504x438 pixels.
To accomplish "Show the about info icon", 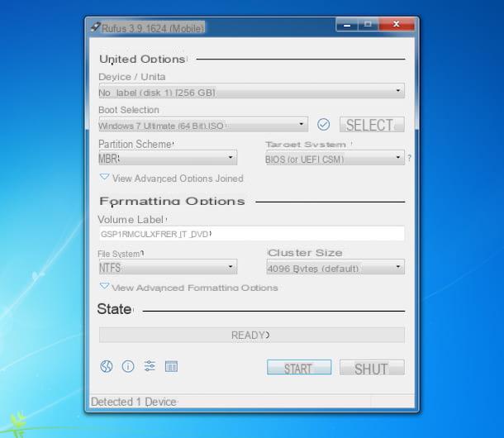I will point(128,366).
